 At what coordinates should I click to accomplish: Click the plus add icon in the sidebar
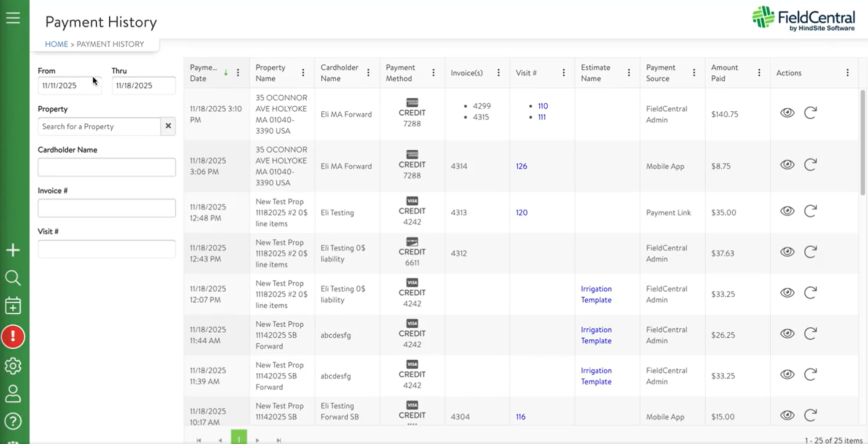coord(13,250)
